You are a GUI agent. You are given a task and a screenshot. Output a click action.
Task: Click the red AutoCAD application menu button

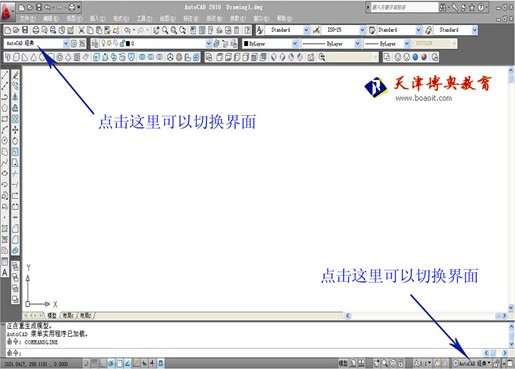click(7, 11)
